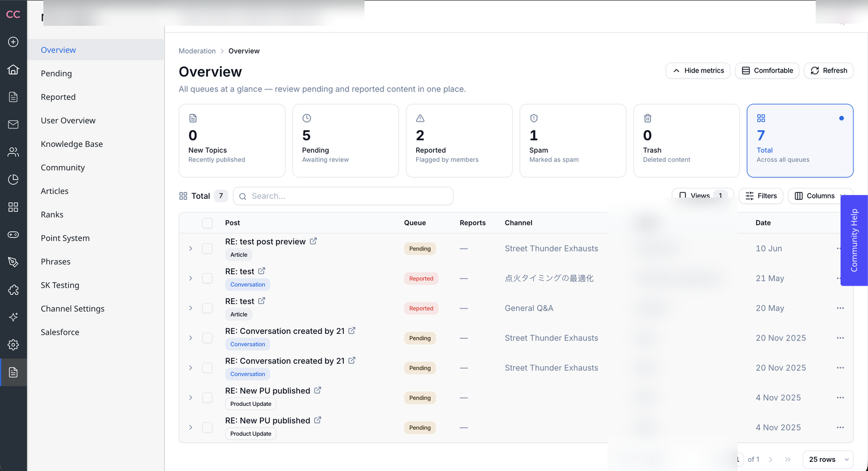868x471 pixels.
Task: Select checkbox for 'RE: test' Article row
Action: 207,308
